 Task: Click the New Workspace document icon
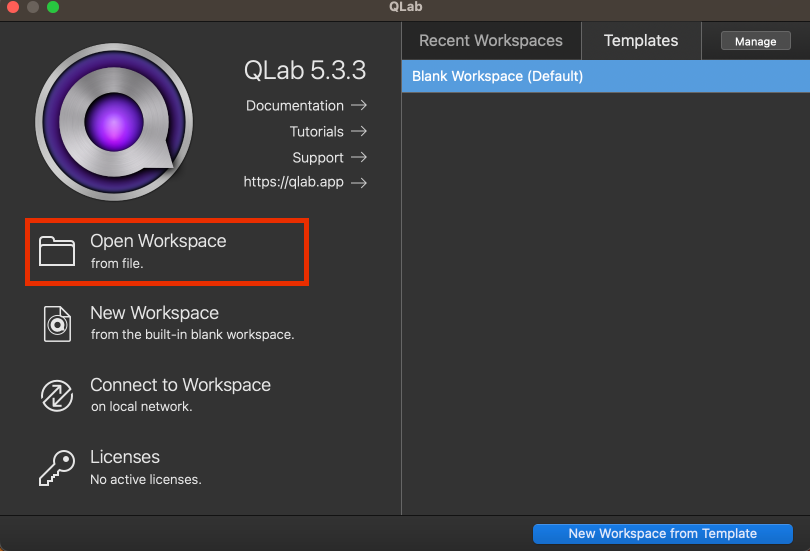57,324
